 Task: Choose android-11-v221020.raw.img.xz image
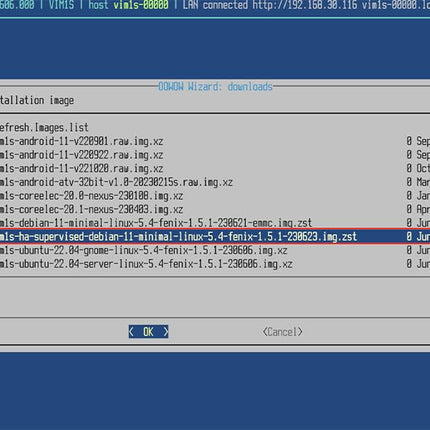(x=215, y=169)
